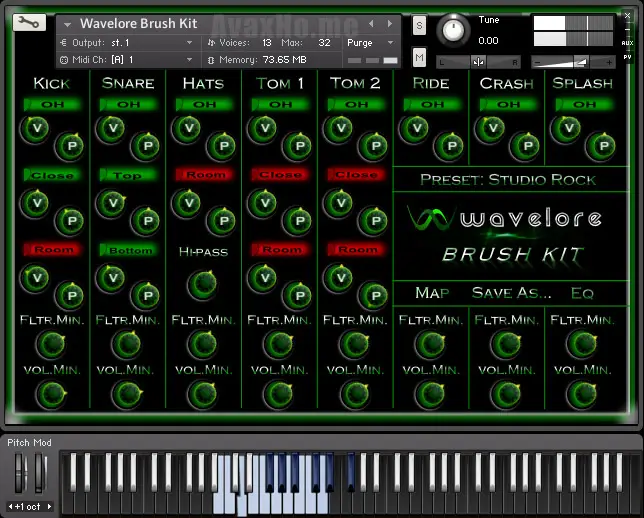The width and height of the screenshot is (644, 518).
Task: Toggle Tom 1 OH mic button
Action: click(x=280, y=104)
